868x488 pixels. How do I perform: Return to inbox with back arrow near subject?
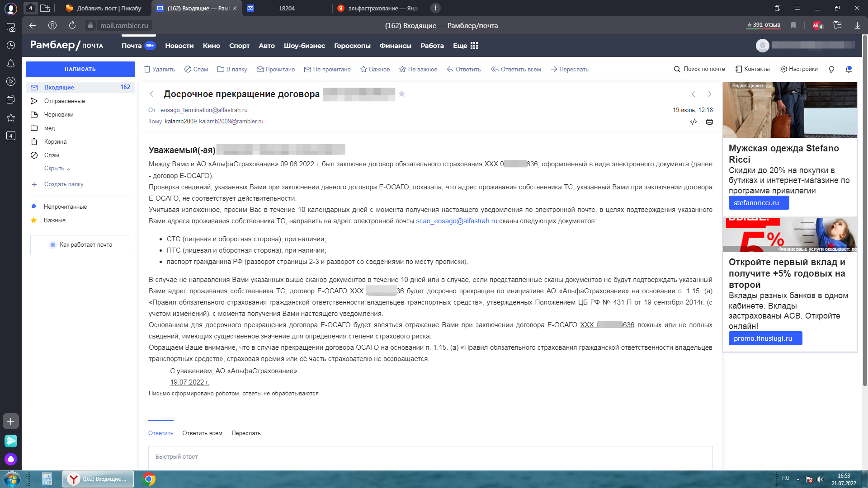[152, 94]
